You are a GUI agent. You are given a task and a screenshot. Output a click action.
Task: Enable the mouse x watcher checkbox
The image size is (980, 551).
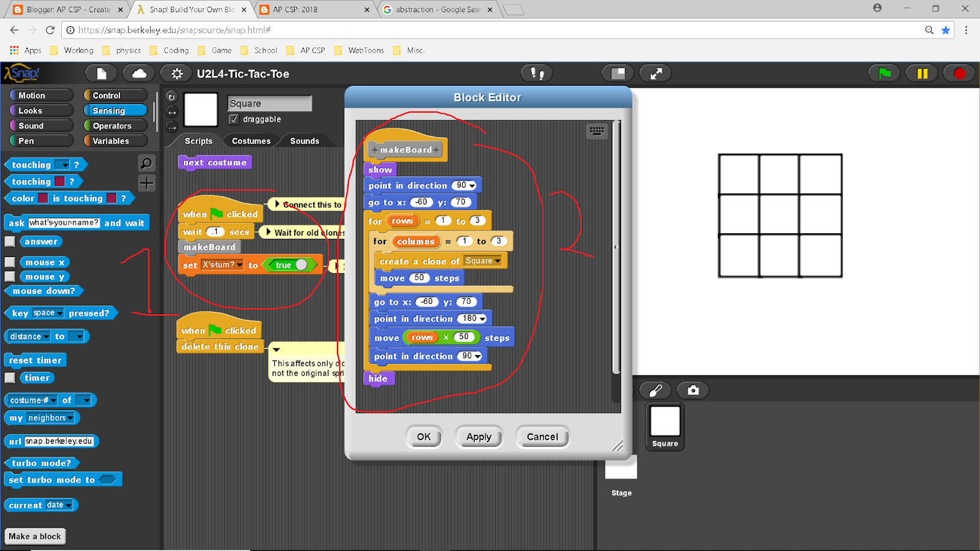pos(9,262)
